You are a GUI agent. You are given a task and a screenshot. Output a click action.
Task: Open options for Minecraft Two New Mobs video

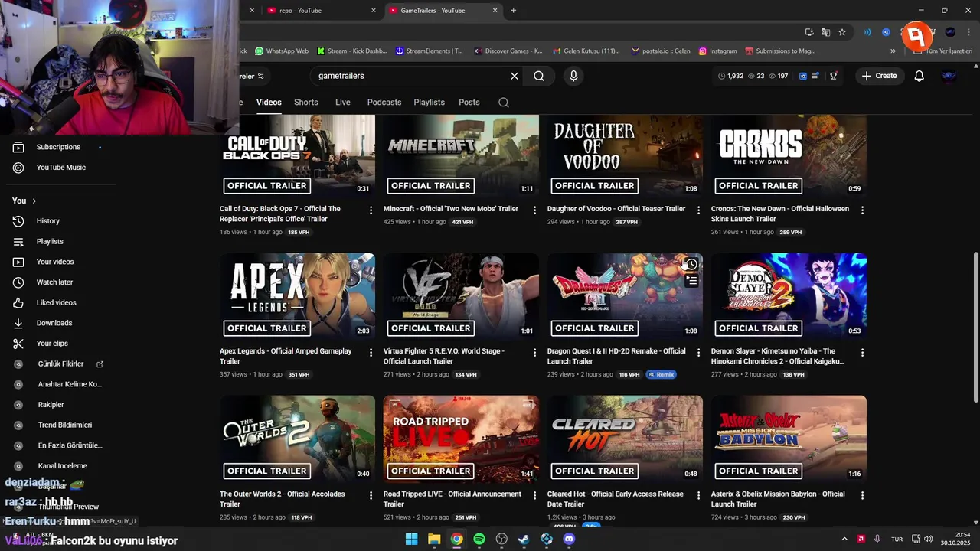(535, 210)
